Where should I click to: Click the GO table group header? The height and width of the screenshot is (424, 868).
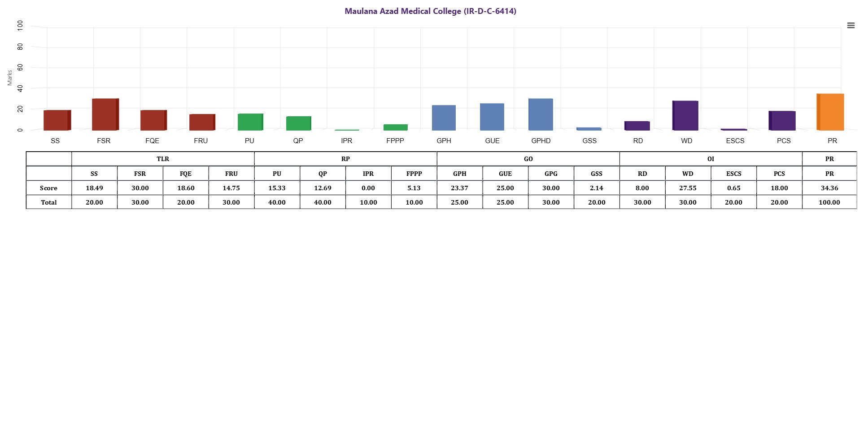click(528, 159)
